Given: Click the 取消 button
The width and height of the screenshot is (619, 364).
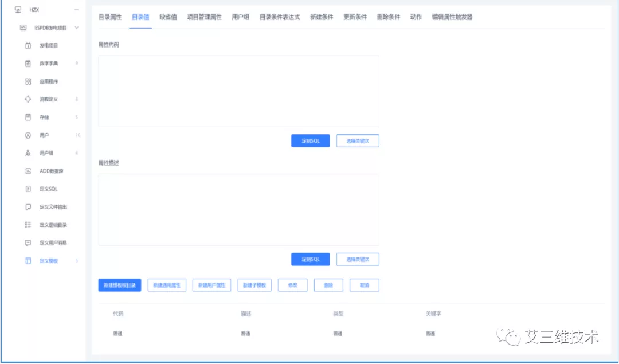Looking at the screenshot, I should pyautogui.click(x=365, y=285).
